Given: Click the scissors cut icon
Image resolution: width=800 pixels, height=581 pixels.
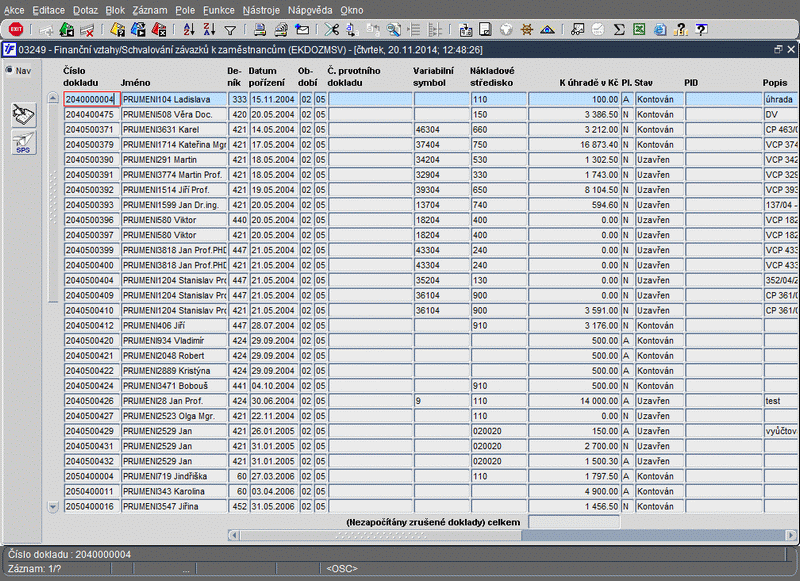Looking at the screenshot, I should click(x=332, y=30).
